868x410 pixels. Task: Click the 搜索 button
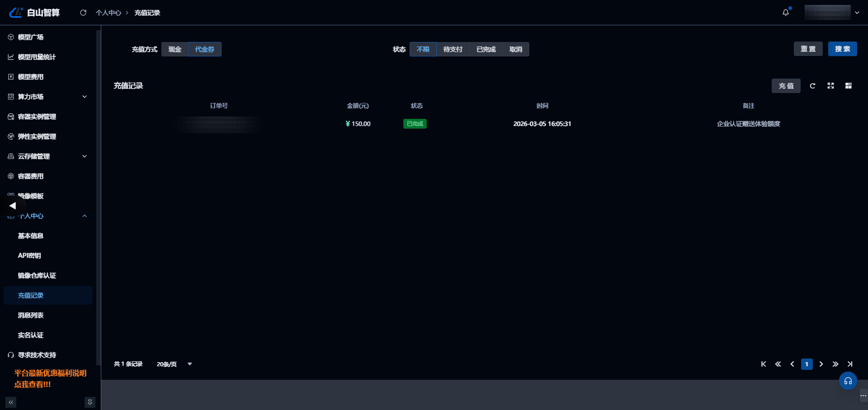coord(842,49)
